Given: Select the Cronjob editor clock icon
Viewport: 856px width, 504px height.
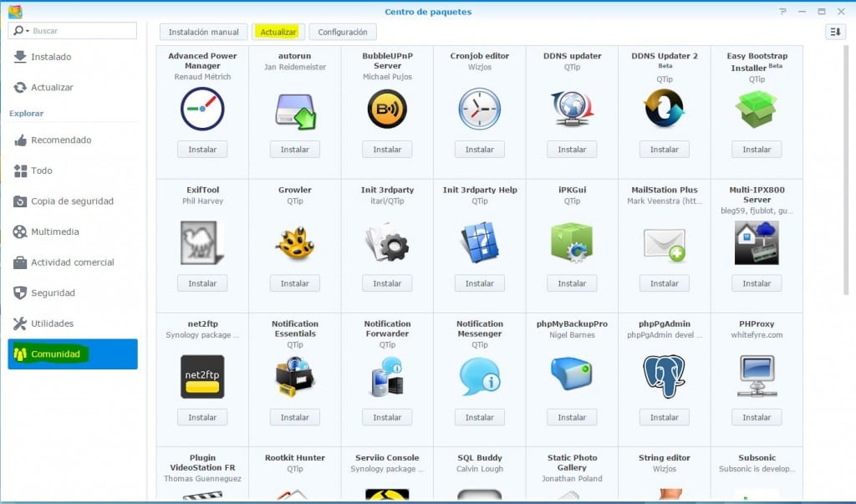Looking at the screenshot, I should (x=479, y=109).
